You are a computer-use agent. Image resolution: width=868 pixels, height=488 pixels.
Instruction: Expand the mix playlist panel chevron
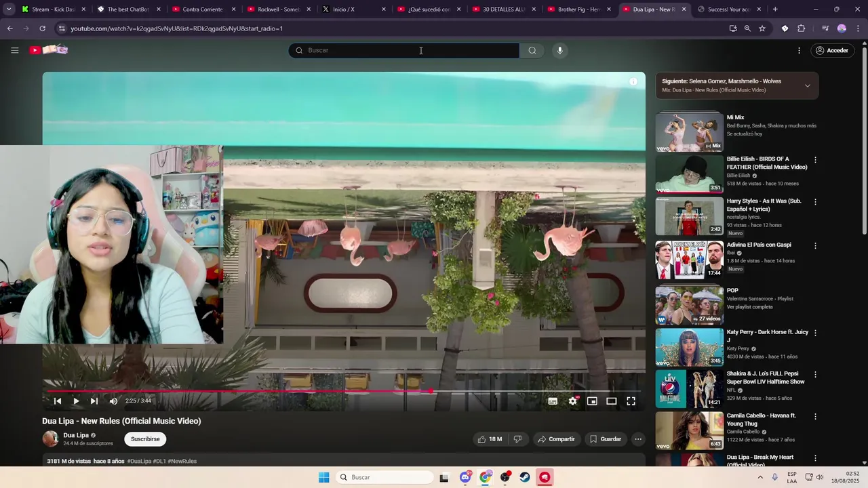(807, 85)
